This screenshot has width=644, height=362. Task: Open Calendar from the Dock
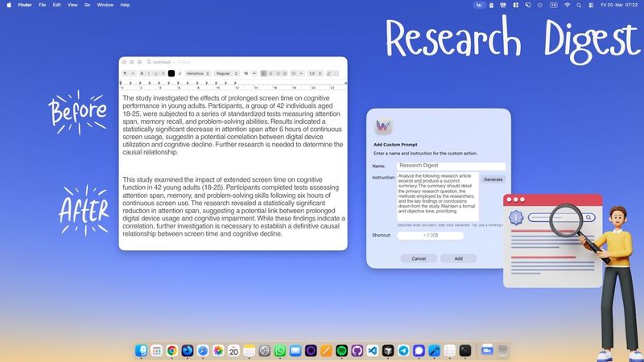[x=233, y=351]
